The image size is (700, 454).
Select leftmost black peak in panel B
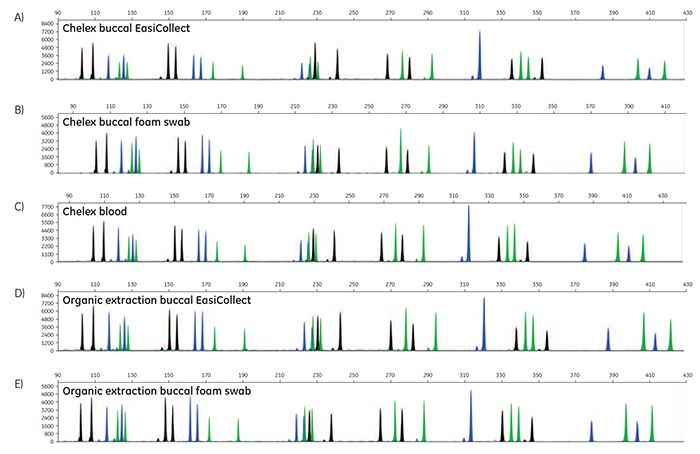pos(97,157)
